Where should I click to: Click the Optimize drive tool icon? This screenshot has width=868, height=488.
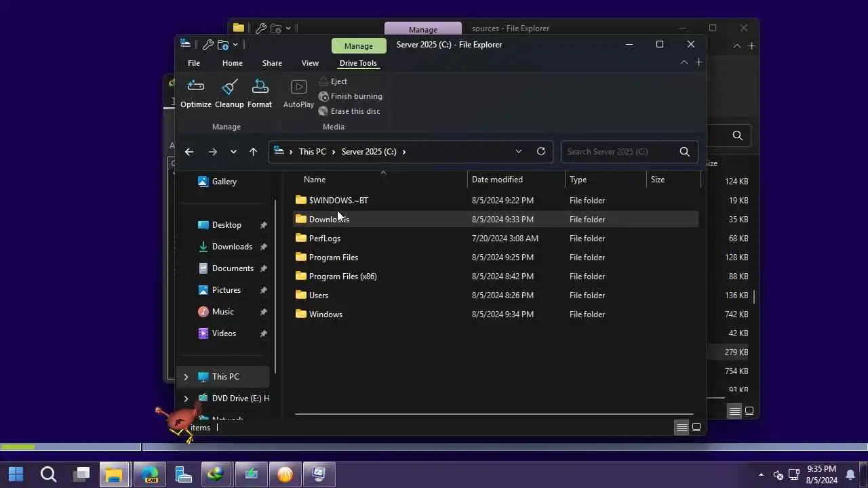pos(196,94)
